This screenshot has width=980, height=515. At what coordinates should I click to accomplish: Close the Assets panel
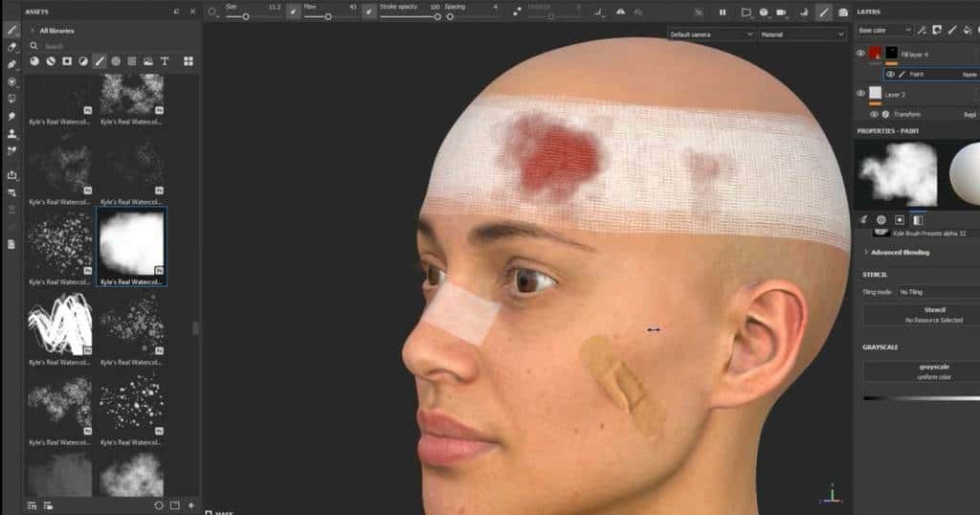tap(192, 11)
